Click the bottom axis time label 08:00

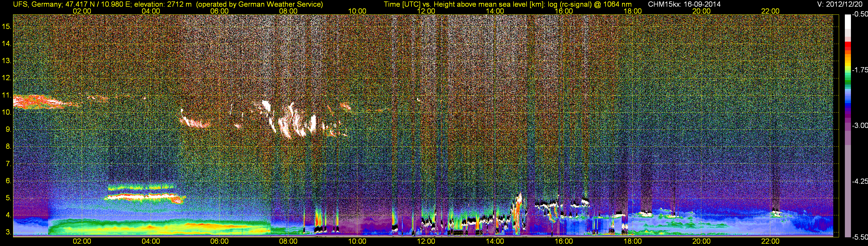[288, 241]
